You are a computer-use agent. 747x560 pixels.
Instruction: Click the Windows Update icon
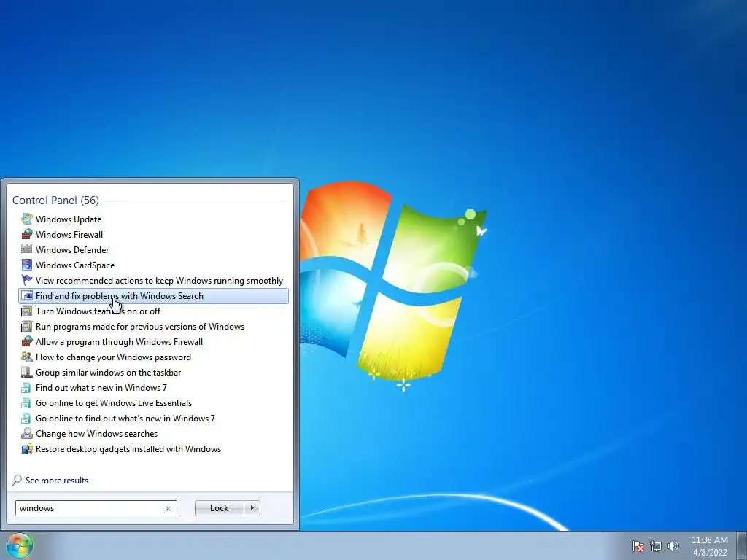pos(27,219)
